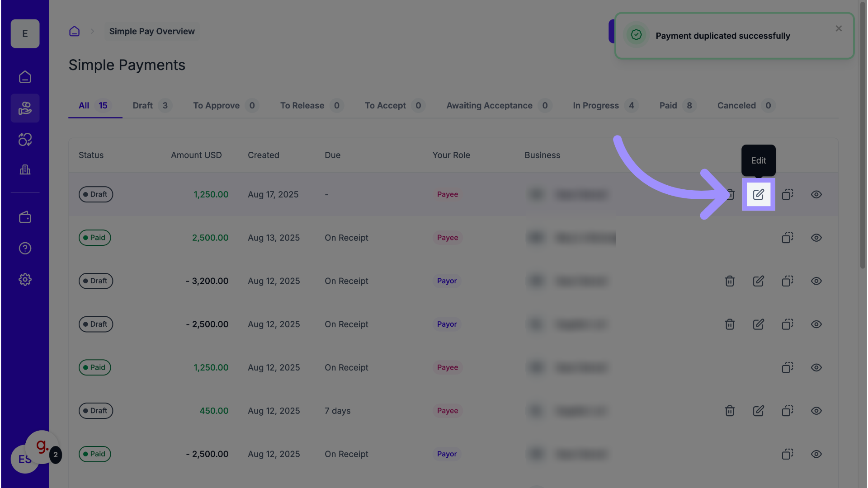Delete the 450.00 draft payment
868x488 pixels.
[729, 411]
